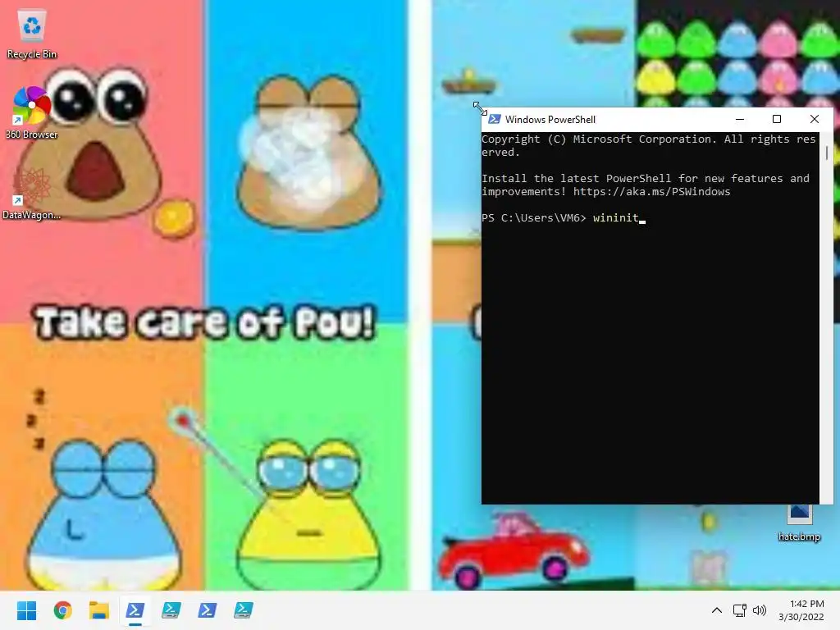Click the Windows PowerShell title bar text
The width and height of the screenshot is (840, 630).
550,120
